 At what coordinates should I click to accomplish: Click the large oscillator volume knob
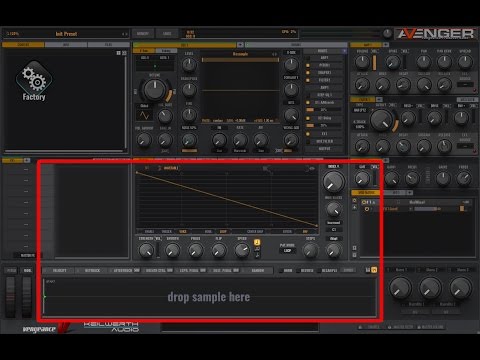point(155,90)
